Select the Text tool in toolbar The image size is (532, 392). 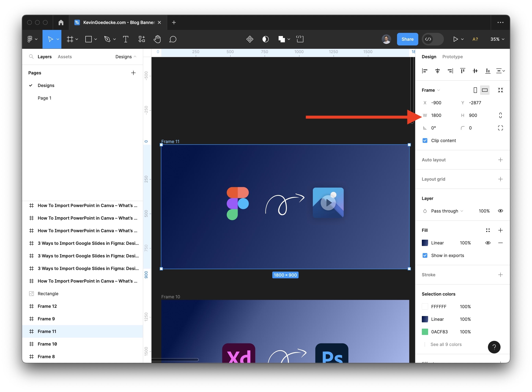point(126,39)
